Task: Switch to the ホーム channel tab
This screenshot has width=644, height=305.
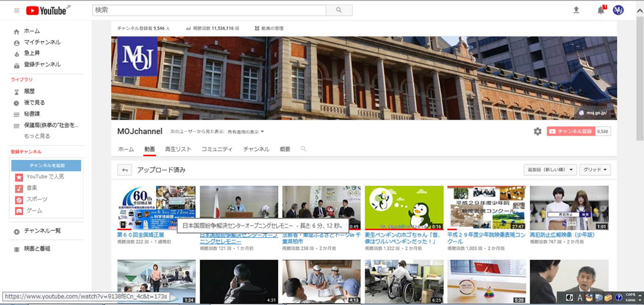Action: point(126,149)
